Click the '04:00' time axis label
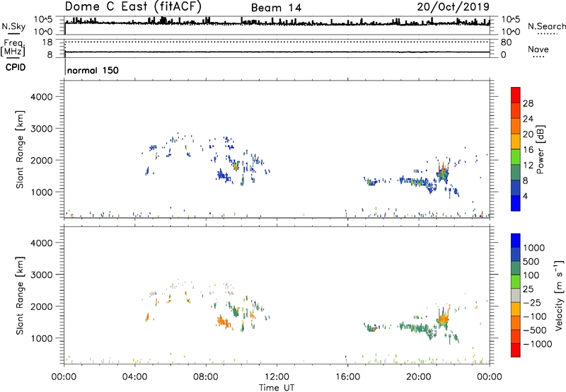 135,377
